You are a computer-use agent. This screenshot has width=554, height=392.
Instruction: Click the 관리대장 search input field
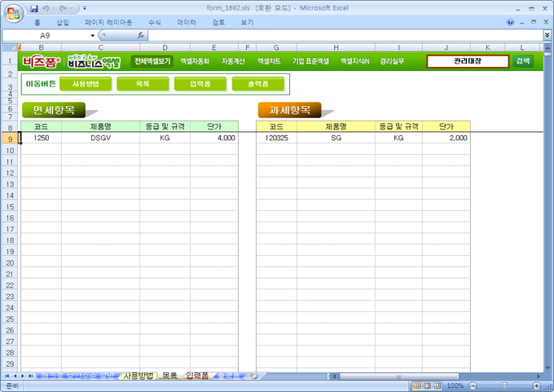click(468, 61)
